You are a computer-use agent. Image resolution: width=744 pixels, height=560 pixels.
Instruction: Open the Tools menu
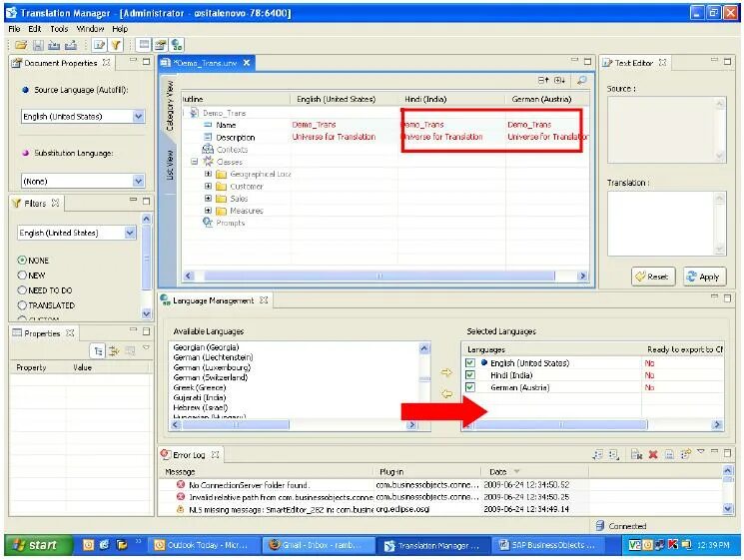(x=59, y=29)
